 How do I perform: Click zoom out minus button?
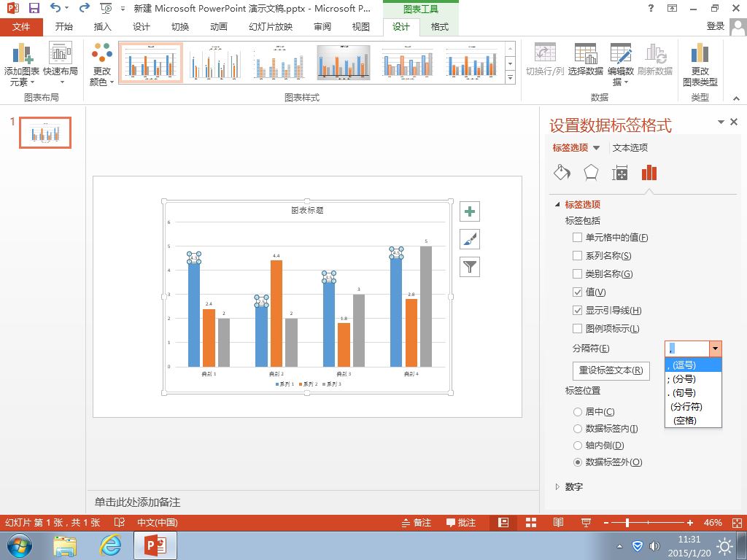tap(606, 523)
